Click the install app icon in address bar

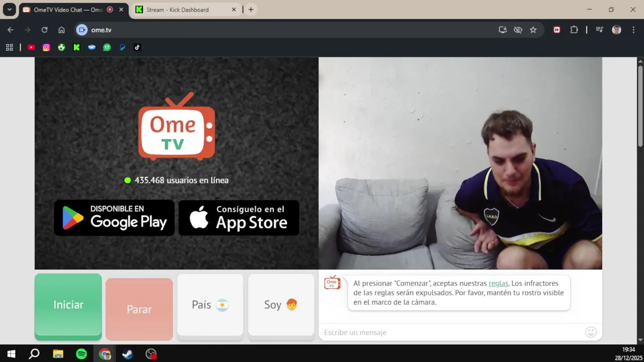click(x=503, y=30)
